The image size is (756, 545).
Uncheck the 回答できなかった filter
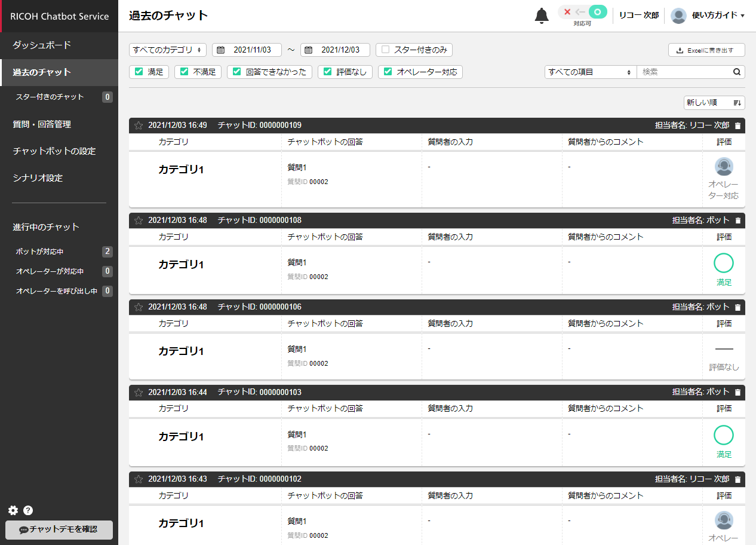point(237,72)
